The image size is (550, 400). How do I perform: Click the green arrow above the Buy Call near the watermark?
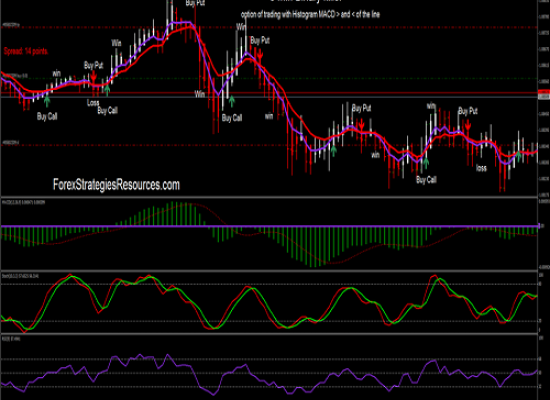(47, 101)
